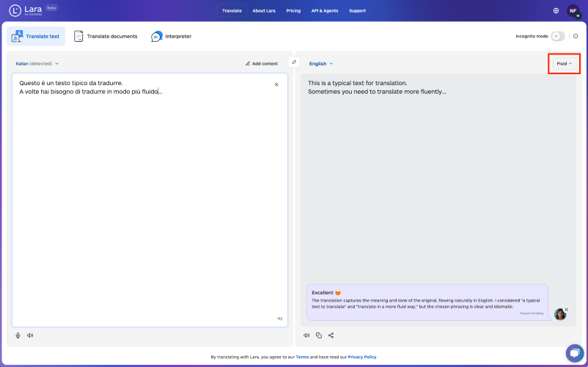The width and height of the screenshot is (588, 367).
Task: Open the chat support bubble
Action: (x=575, y=353)
